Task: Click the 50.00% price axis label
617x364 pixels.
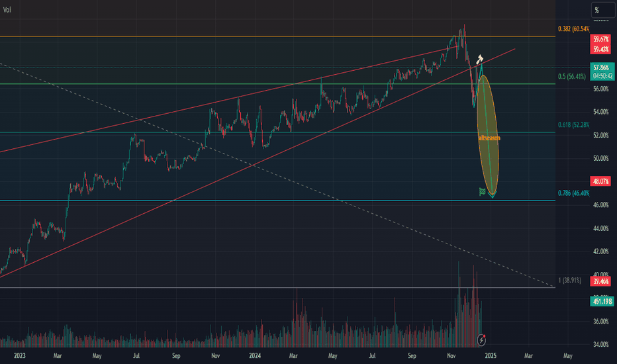Action: point(601,159)
